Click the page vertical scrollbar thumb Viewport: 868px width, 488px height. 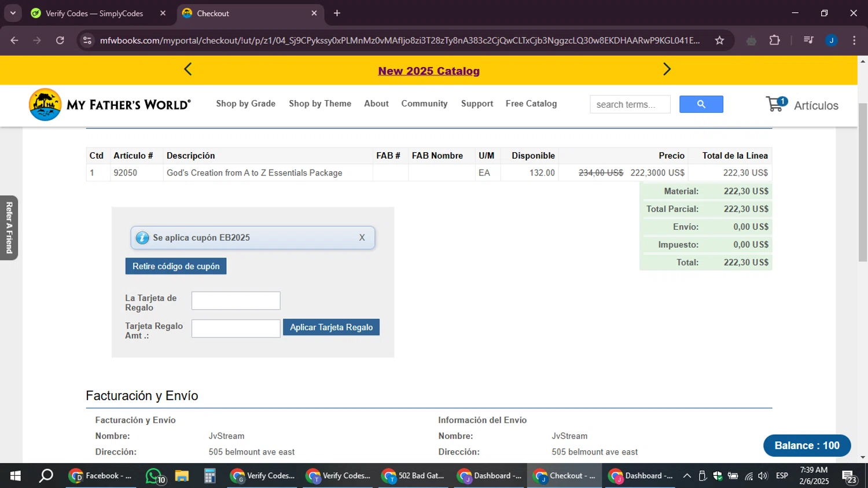pos(863,182)
